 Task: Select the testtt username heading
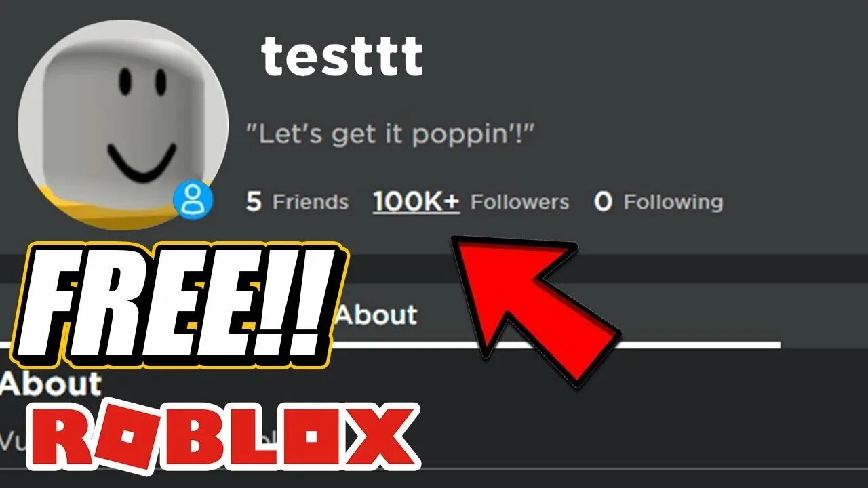click(342, 56)
